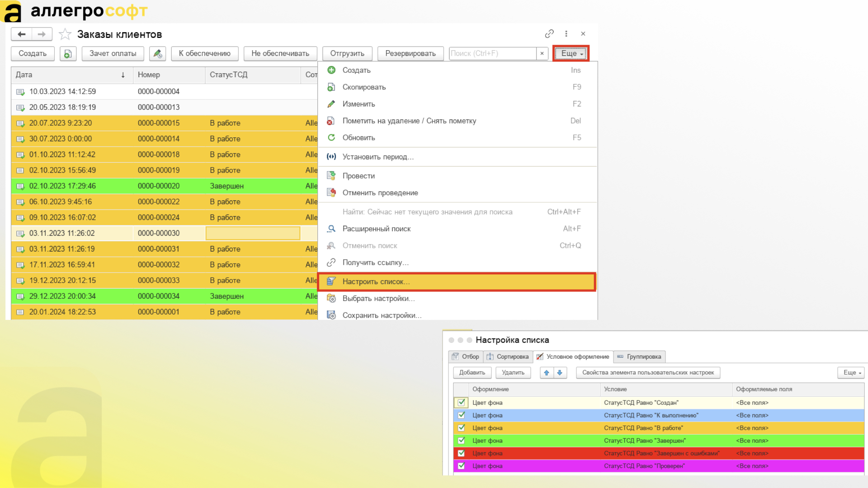
Task: Open the Условное оформление tab
Action: [x=573, y=357]
